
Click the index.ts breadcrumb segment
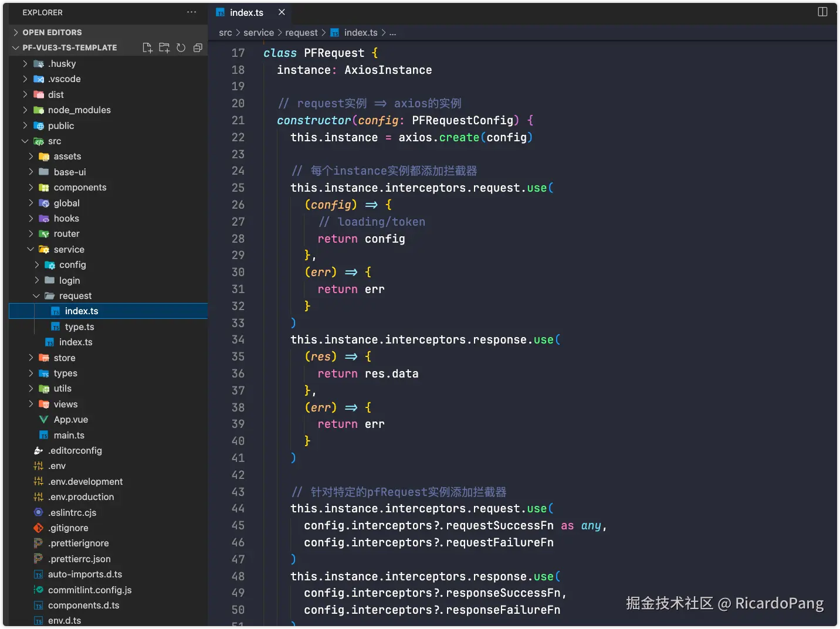(x=354, y=33)
